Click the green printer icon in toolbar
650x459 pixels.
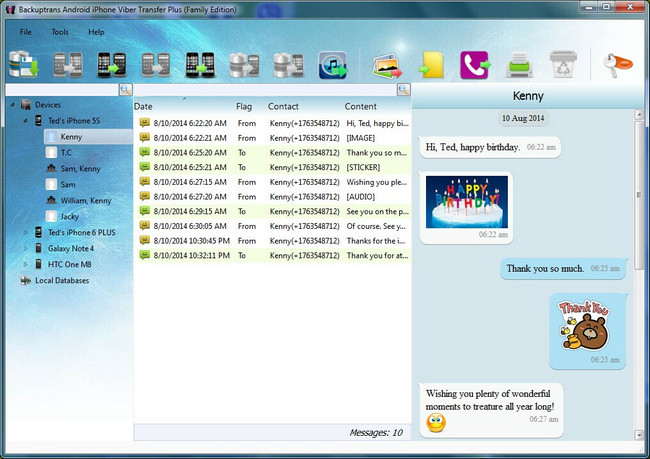coord(517,66)
